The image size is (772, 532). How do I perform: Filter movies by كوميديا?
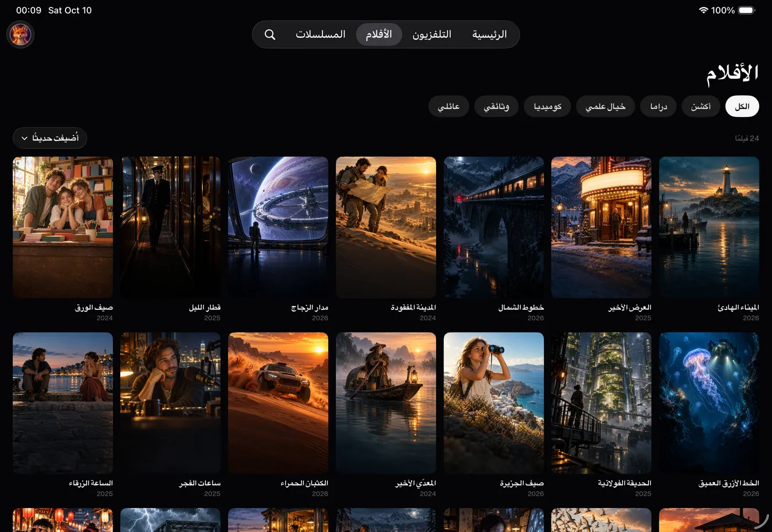tap(548, 106)
